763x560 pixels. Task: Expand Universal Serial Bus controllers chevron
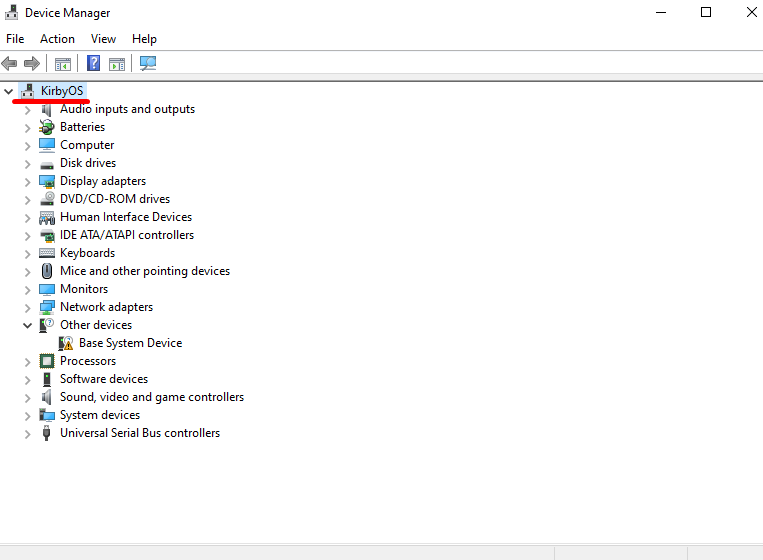pos(28,434)
